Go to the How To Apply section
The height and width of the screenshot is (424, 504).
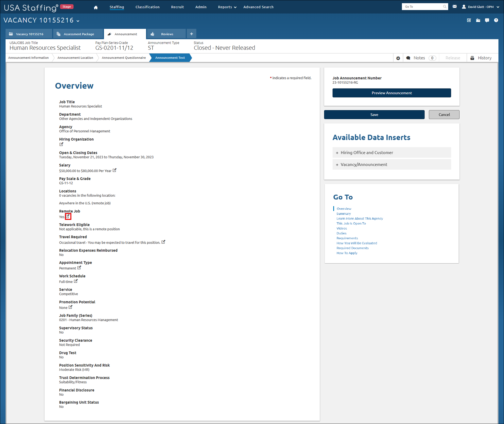tap(347, 253)
